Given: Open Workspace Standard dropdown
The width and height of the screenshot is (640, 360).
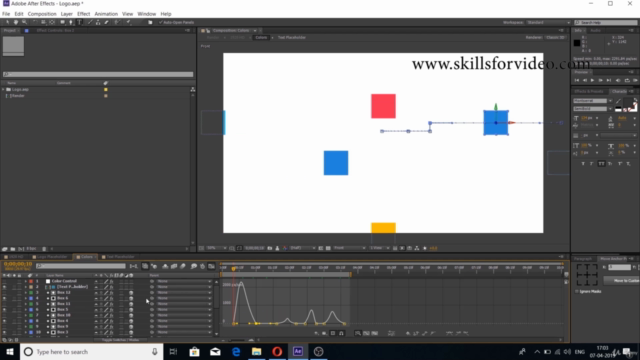Looking at the screenshot, I should [548, 22].
